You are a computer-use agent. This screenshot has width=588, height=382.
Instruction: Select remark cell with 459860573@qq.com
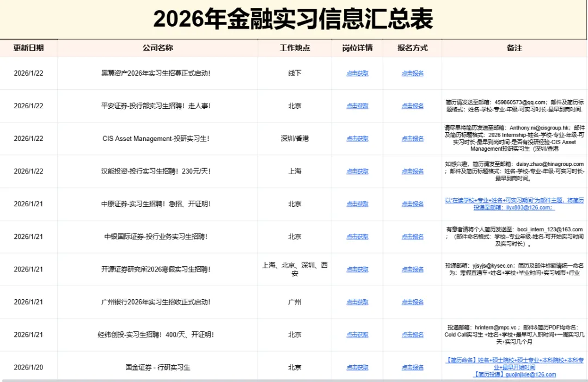[514, 106]
